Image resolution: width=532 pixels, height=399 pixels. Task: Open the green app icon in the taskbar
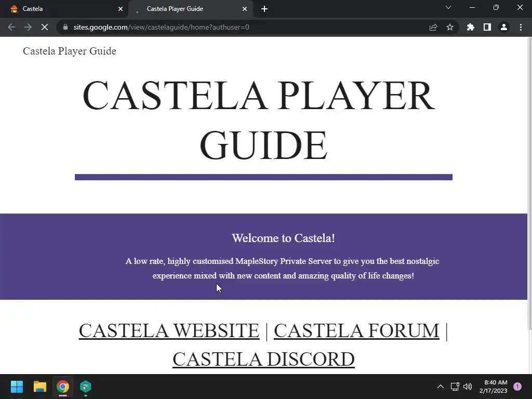86,387
